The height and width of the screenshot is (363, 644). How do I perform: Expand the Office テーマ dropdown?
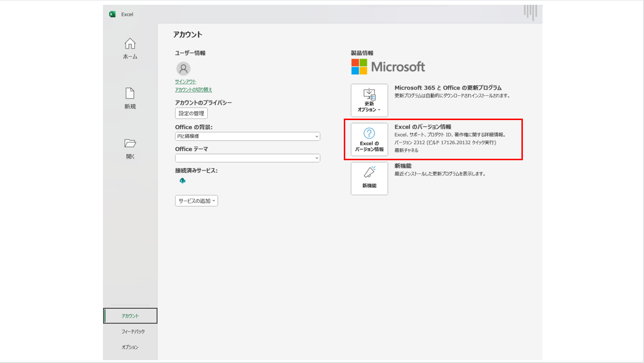pos(248,158)
